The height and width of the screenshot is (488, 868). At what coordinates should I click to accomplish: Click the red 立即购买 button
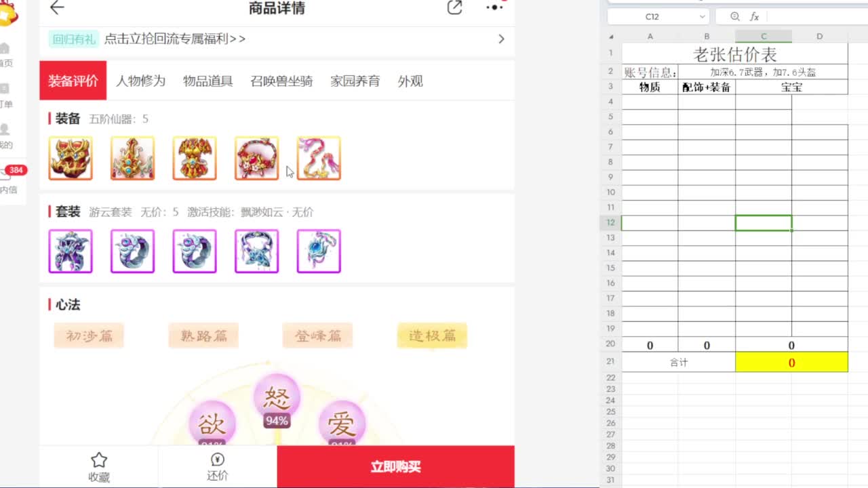(396, 467)
